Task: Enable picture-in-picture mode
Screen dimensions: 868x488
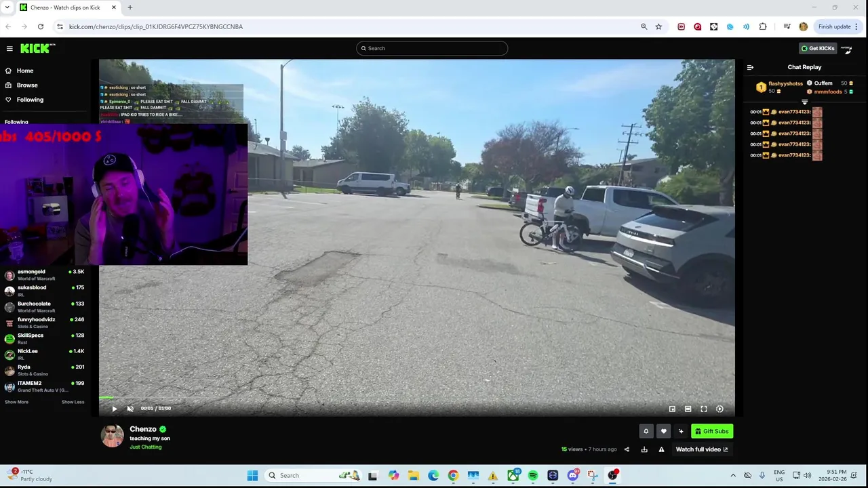Action: (x=672, y=409)
